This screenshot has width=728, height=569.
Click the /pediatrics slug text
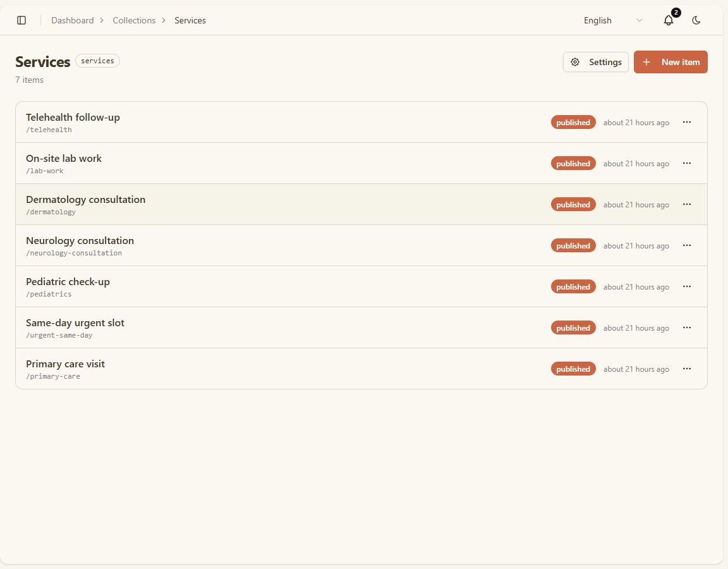tap(49, 294)
